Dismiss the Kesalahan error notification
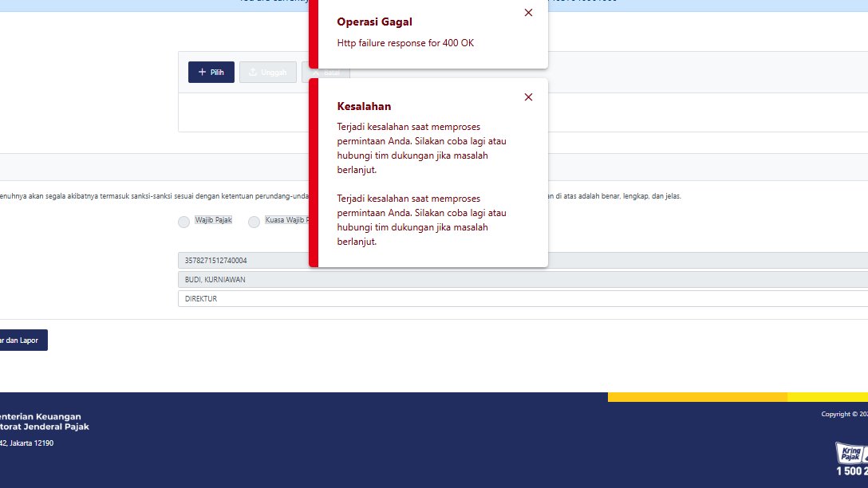This screenshot has width=868, height=488. pos(528,97)
